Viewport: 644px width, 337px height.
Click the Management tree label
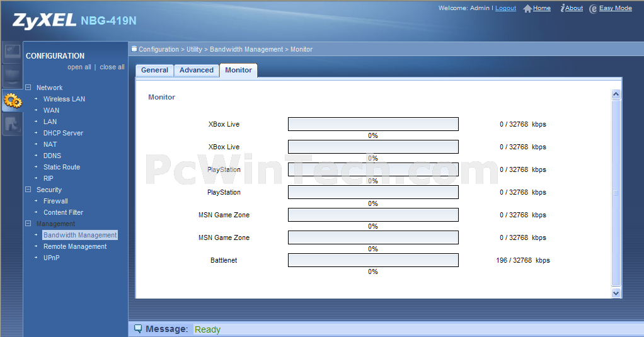(55, 224)
